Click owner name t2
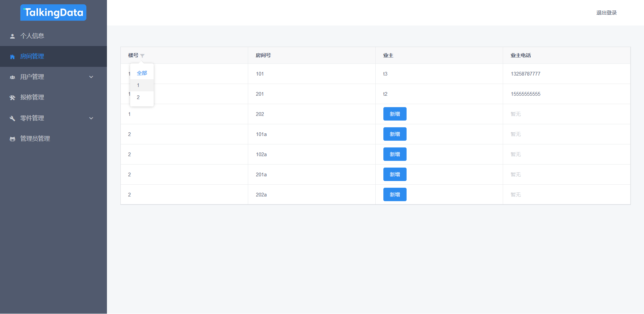 [385, 94]
